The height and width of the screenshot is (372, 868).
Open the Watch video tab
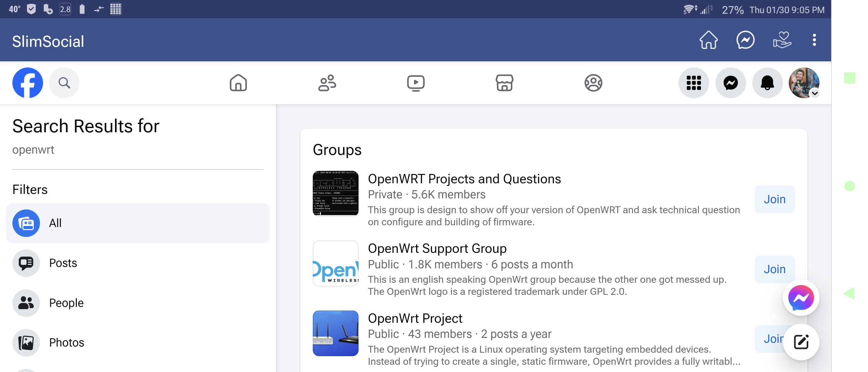coord(416,83)
